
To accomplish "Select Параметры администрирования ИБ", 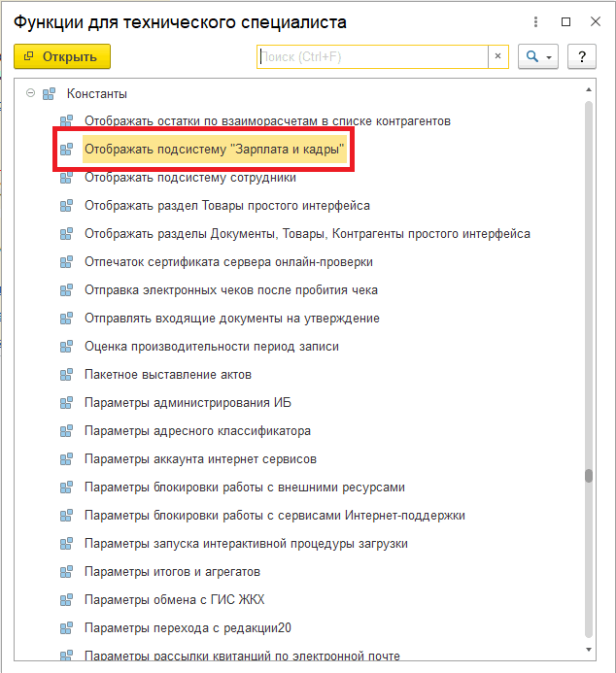I will tap(188, 403).
